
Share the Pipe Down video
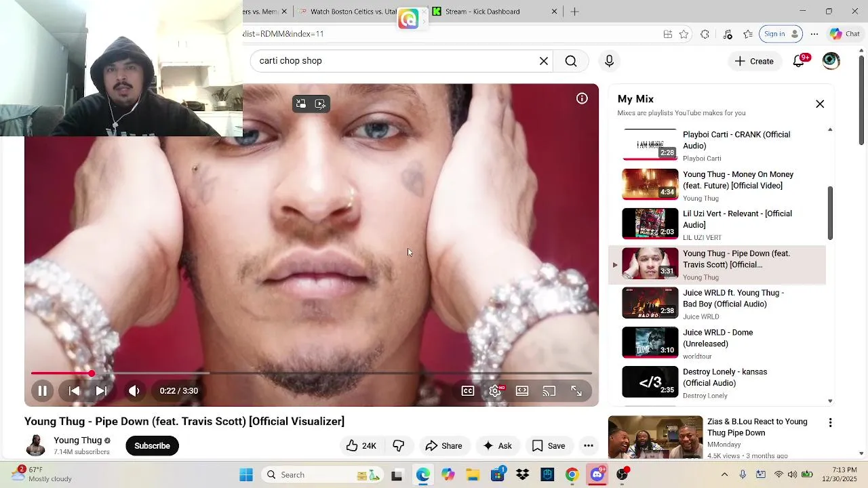pos(443,446)
